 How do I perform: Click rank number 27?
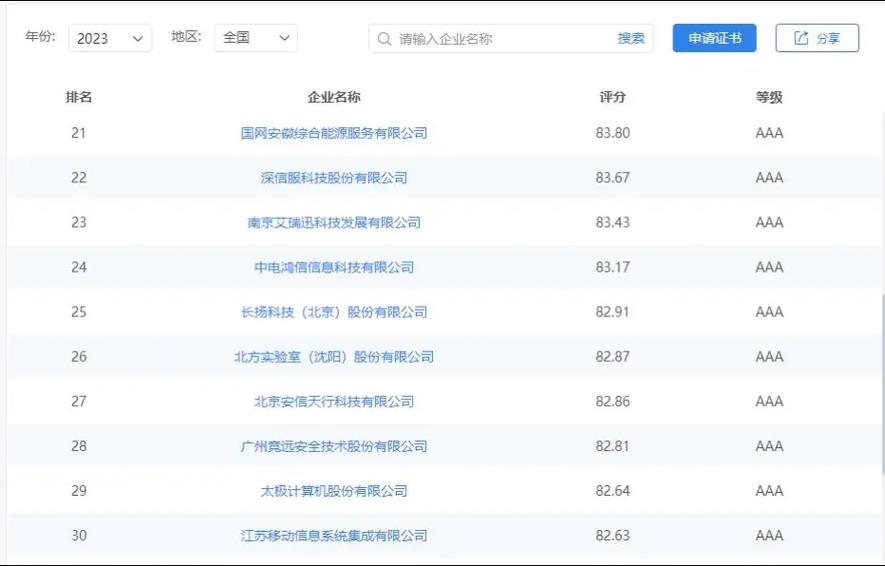tap(78, 401)
